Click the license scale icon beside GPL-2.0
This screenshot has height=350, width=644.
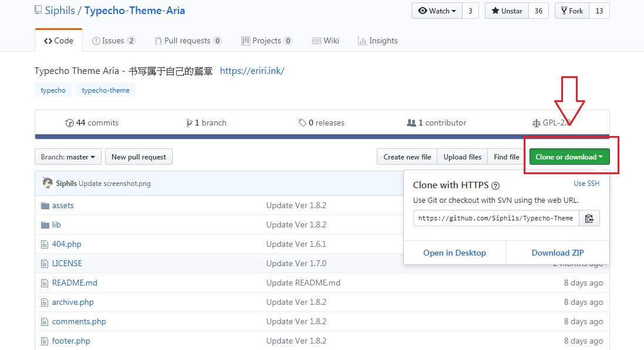(536, 123)
